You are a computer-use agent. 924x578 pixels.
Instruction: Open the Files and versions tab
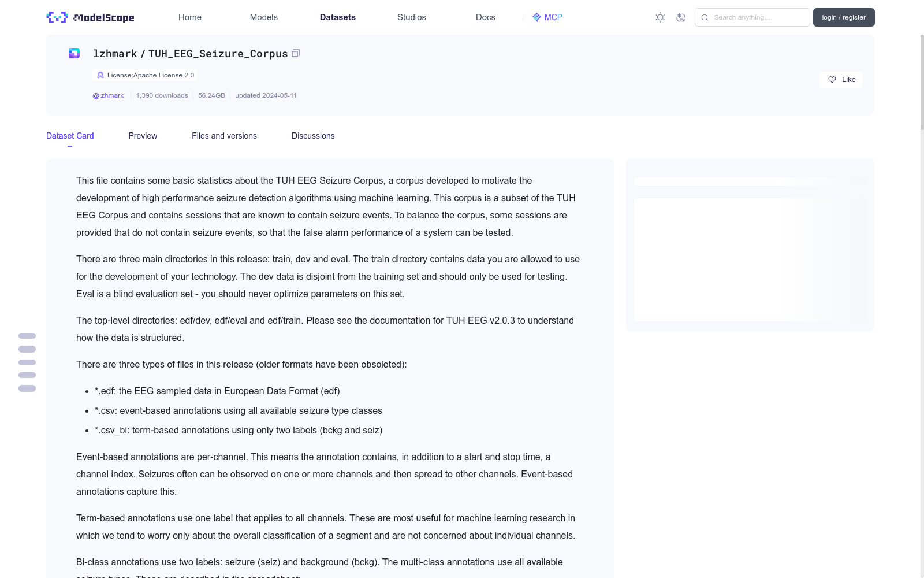224,136
